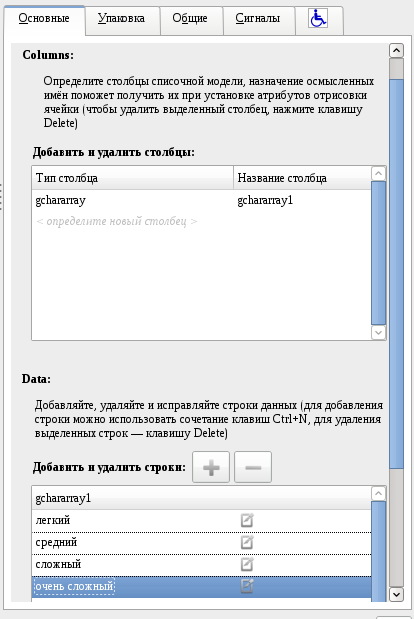The height and width of the screenshot is (619, 414).
Task: Click main panel scroll up arrow
Action: pyautogui.click(x=396, y=51)
